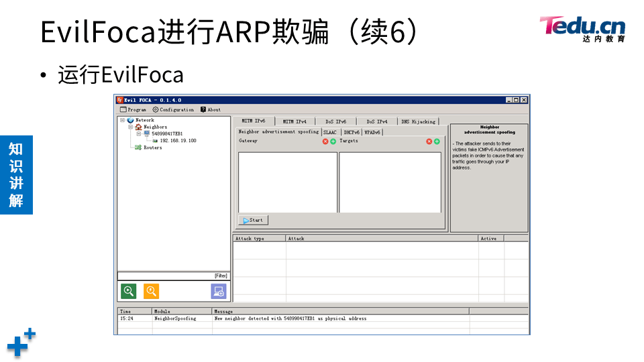Click the Active column header

tap(491, 238)
